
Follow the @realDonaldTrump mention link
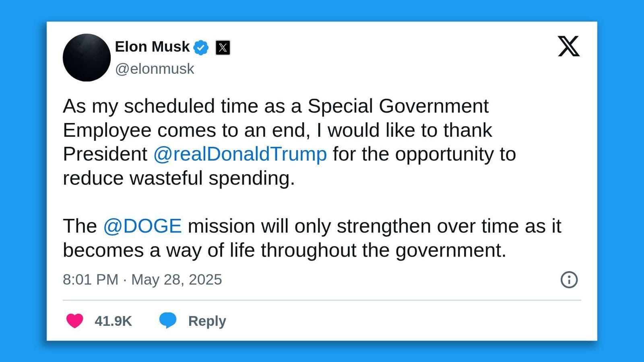240,154
